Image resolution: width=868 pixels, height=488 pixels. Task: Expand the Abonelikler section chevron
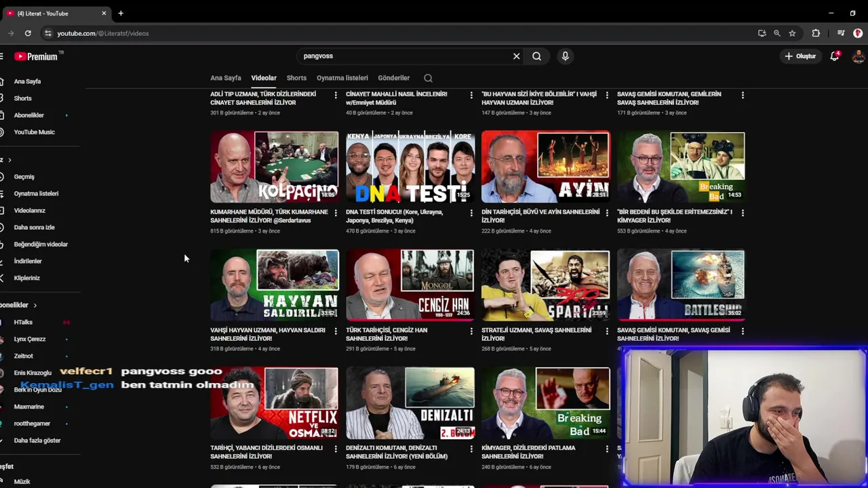click(35, 305)
